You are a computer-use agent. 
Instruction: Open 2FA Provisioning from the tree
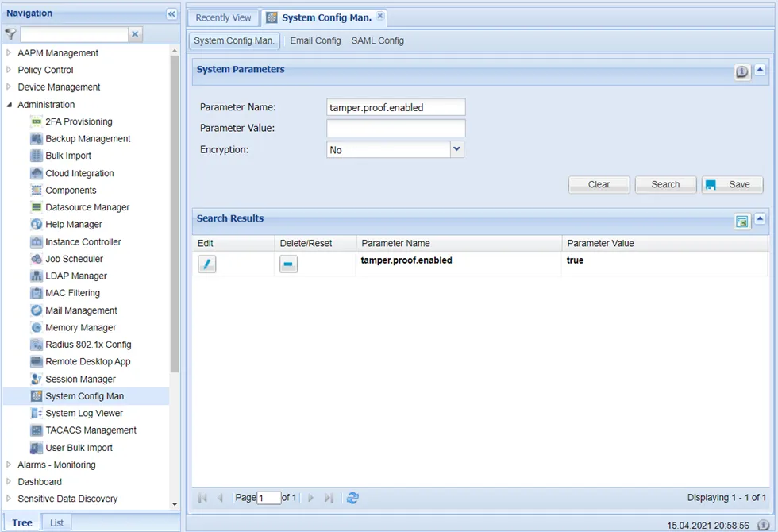pos(79,121)
